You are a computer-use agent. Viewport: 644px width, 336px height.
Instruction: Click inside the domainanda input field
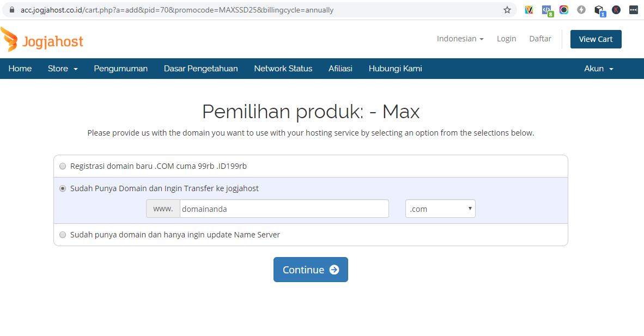coord(284,209)
